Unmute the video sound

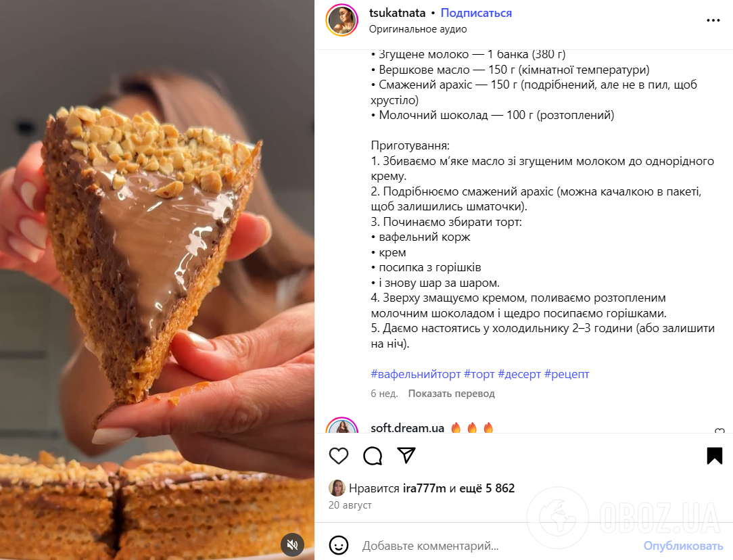[x=292, y=544]
